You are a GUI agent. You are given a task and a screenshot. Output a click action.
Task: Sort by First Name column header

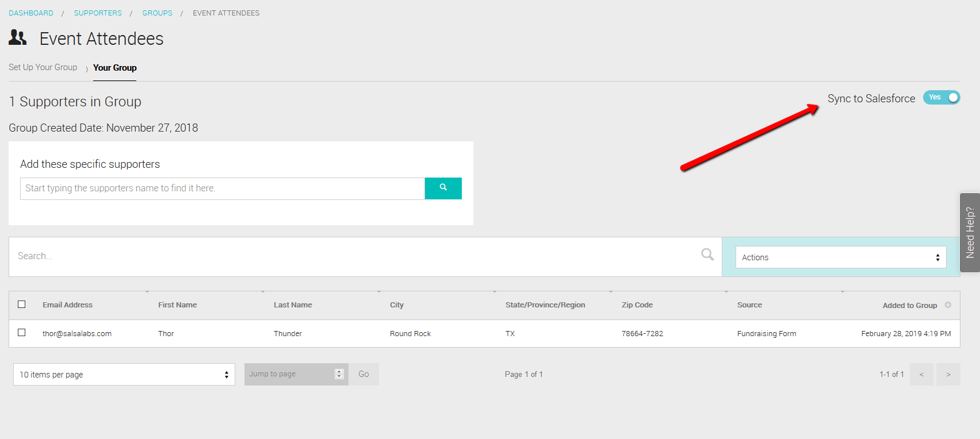coord(178,305)
